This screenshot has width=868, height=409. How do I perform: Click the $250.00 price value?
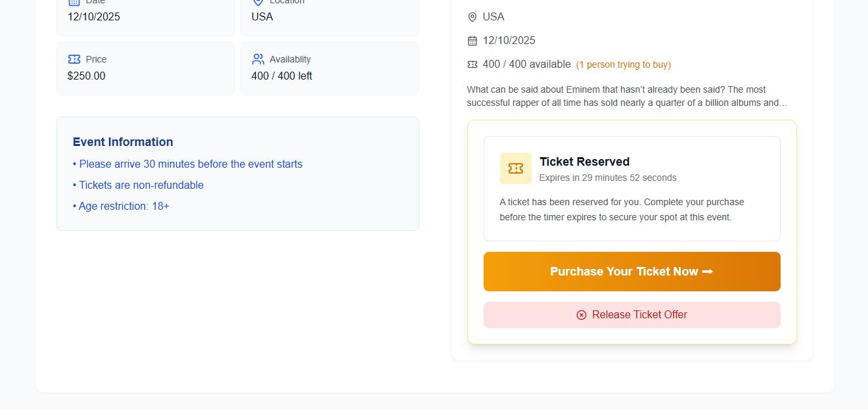pos(86,76)
